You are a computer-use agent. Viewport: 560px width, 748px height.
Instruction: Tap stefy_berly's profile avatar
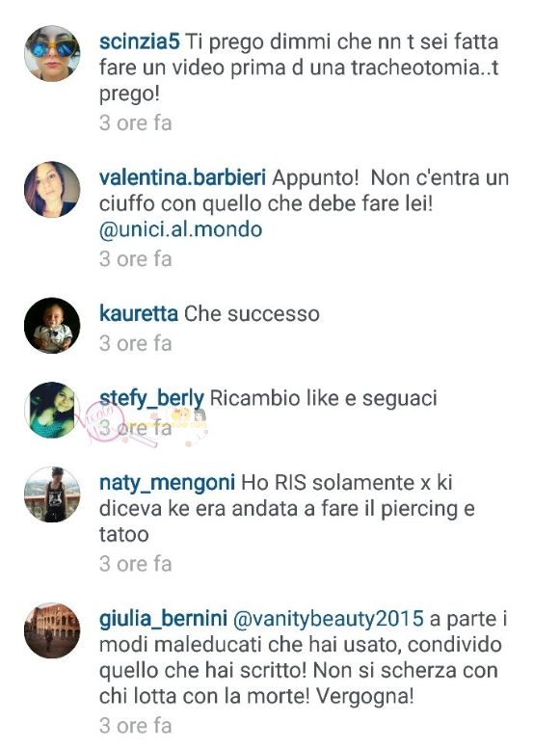pos(52,410)
